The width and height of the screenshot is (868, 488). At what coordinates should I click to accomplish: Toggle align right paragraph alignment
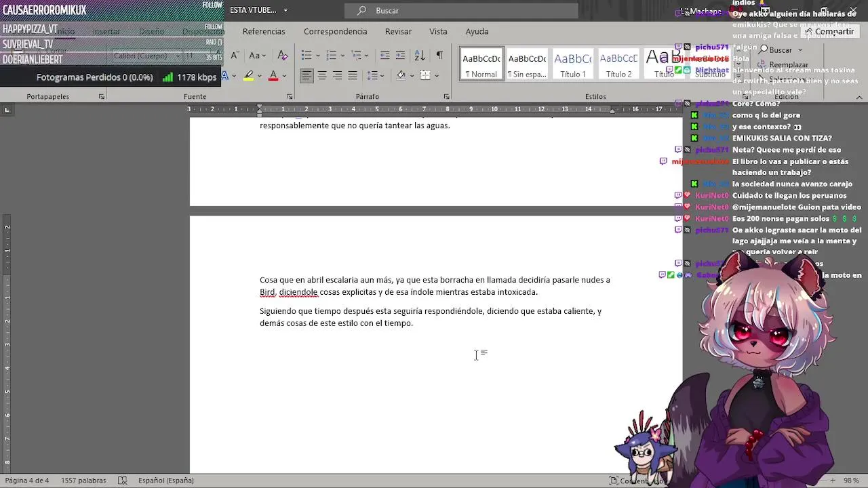click(337, 75)
